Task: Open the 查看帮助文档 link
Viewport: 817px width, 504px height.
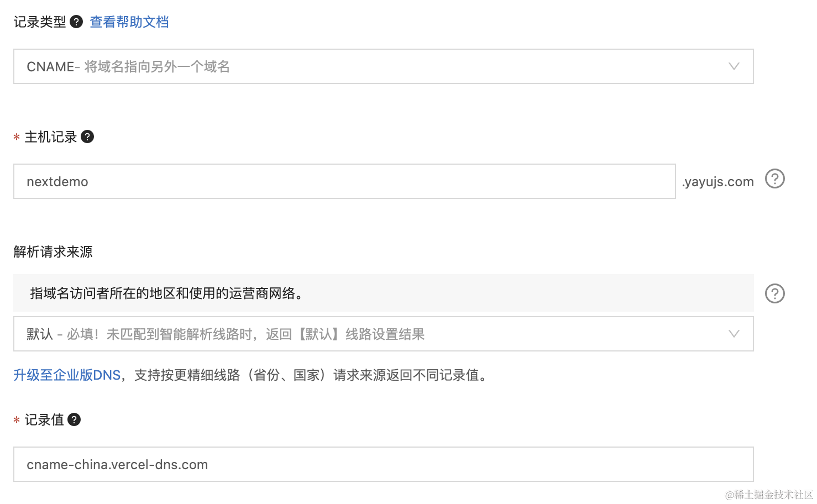Action: [x=129, y=22]
